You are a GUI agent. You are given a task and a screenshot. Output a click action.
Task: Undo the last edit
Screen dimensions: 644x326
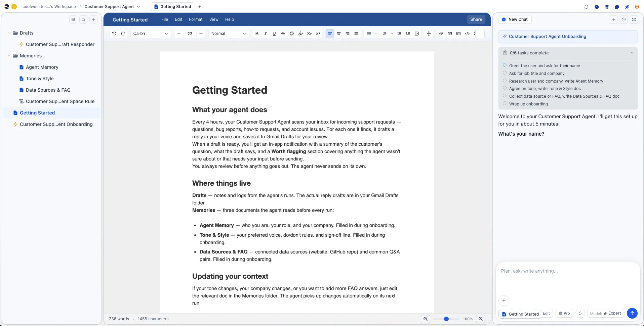click(114, 34)
